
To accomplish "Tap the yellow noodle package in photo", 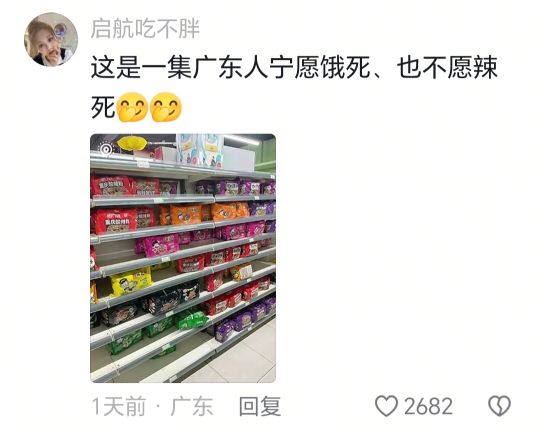I will (131, 282).
